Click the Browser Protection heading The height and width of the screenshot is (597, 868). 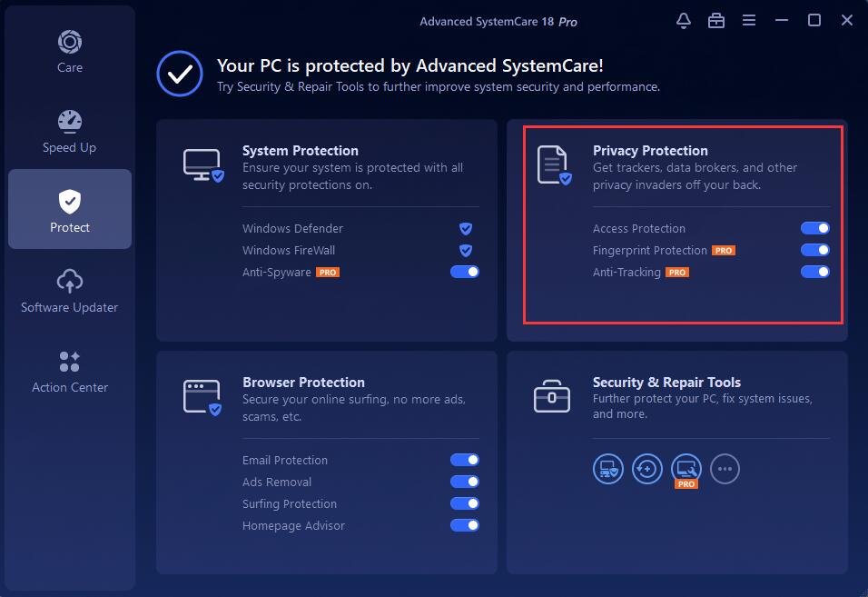pyautogui.click(x=303, y=383)
